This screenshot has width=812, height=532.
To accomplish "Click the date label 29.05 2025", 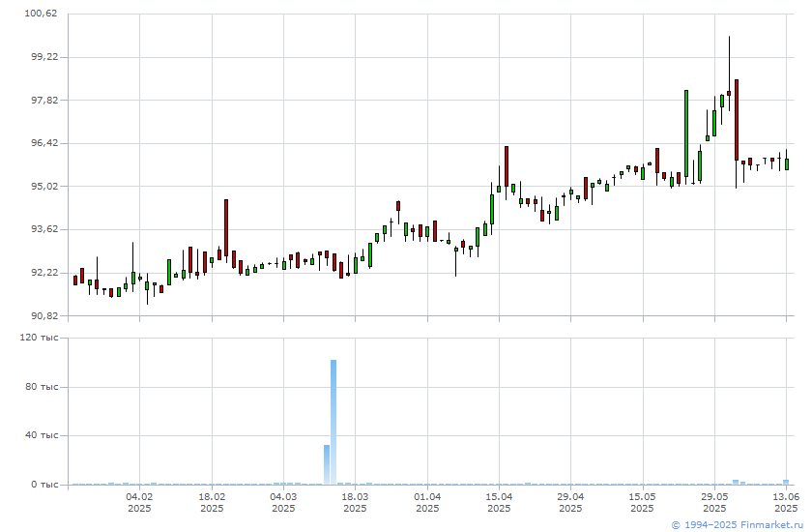I will pyautogui.click(x=714, y=502).
